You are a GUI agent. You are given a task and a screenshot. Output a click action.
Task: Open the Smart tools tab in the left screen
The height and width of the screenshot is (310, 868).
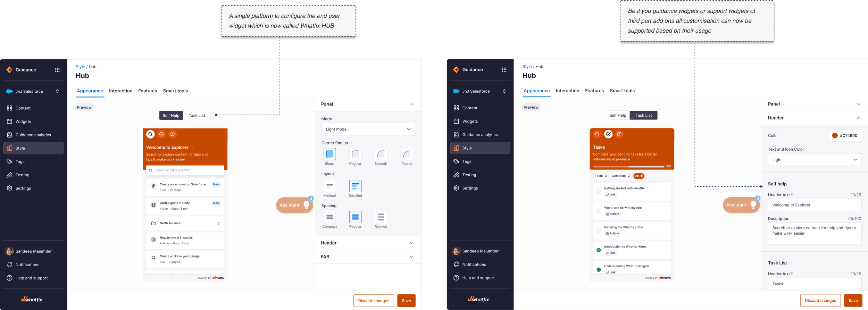coord(175,91)
